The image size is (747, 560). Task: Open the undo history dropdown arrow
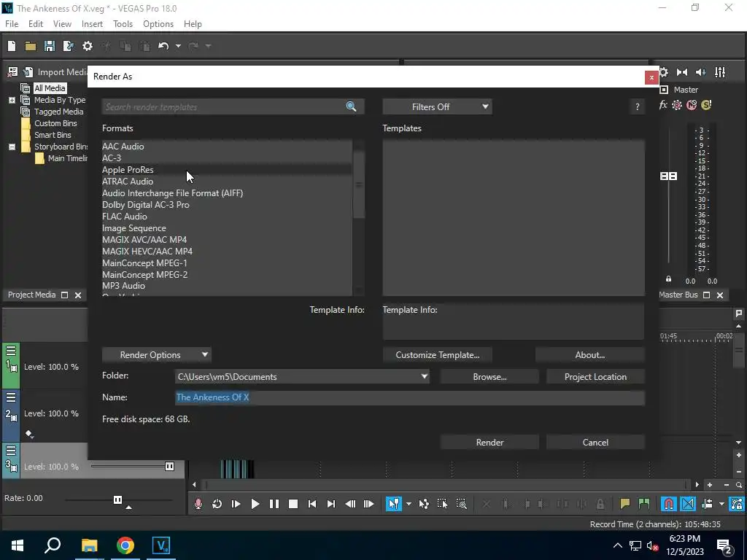(178, 46)
